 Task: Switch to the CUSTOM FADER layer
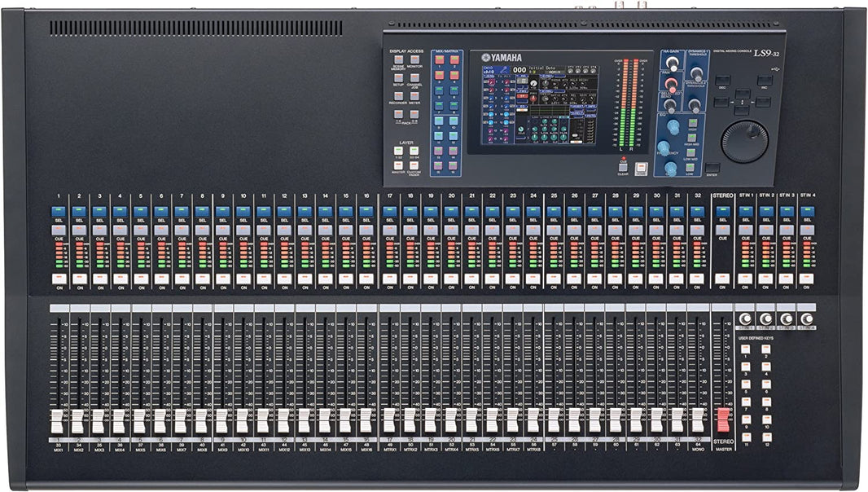(414, 165)
